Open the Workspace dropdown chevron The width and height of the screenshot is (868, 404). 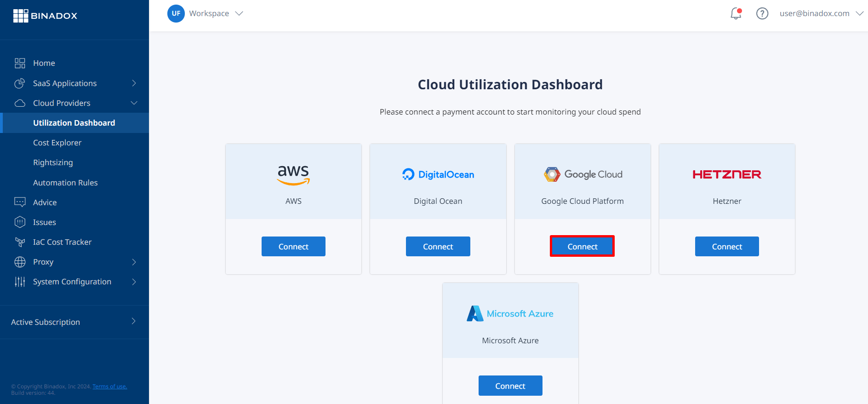point(239,13)
